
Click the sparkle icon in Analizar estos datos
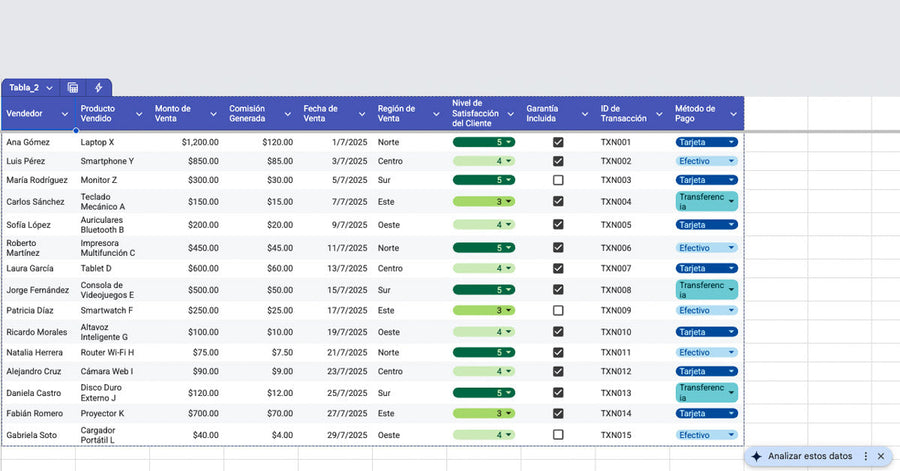[757, 457]
